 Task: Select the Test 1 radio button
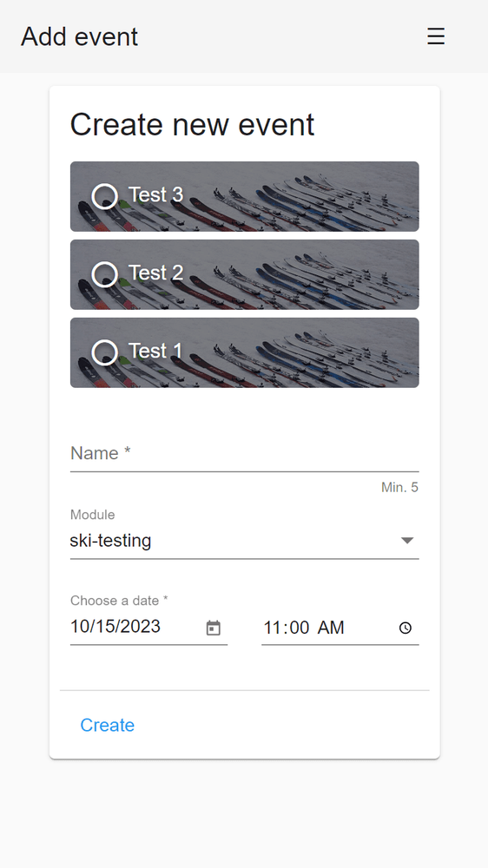(105, 352)
